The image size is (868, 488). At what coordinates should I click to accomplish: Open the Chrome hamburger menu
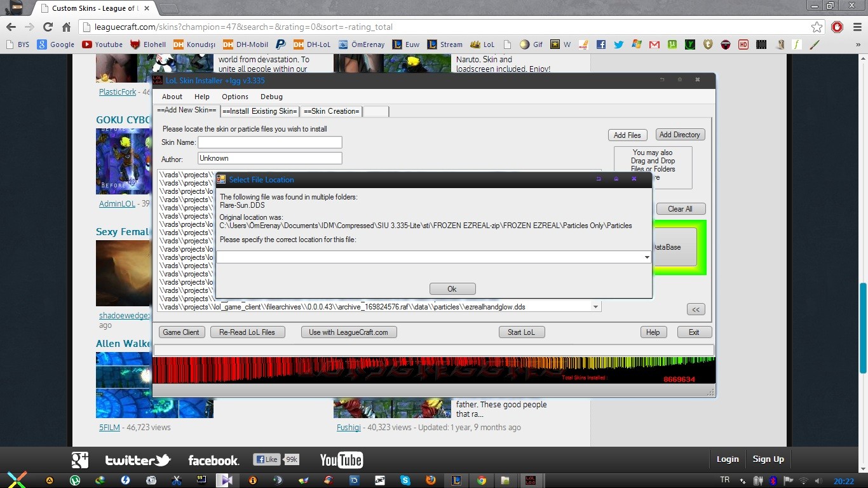coord(856,27)
